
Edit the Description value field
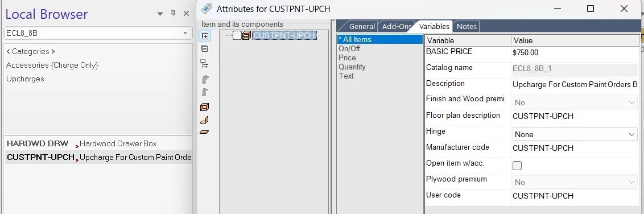[x=575, y=85]
